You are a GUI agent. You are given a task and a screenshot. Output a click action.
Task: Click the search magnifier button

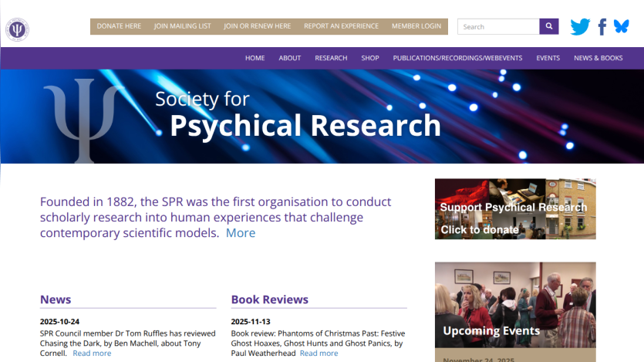point(549,26)
